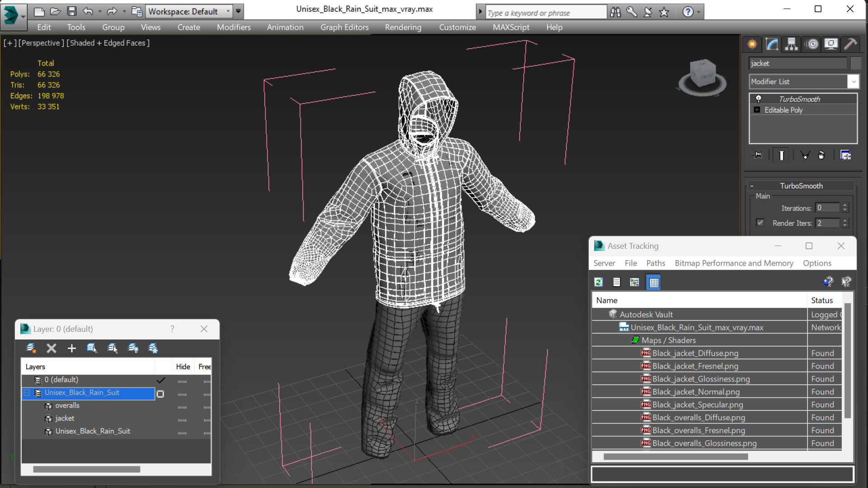Open Paths menu in Asset Tracking
This screenshot has width=868, height=488.
(x=655, y=263)
